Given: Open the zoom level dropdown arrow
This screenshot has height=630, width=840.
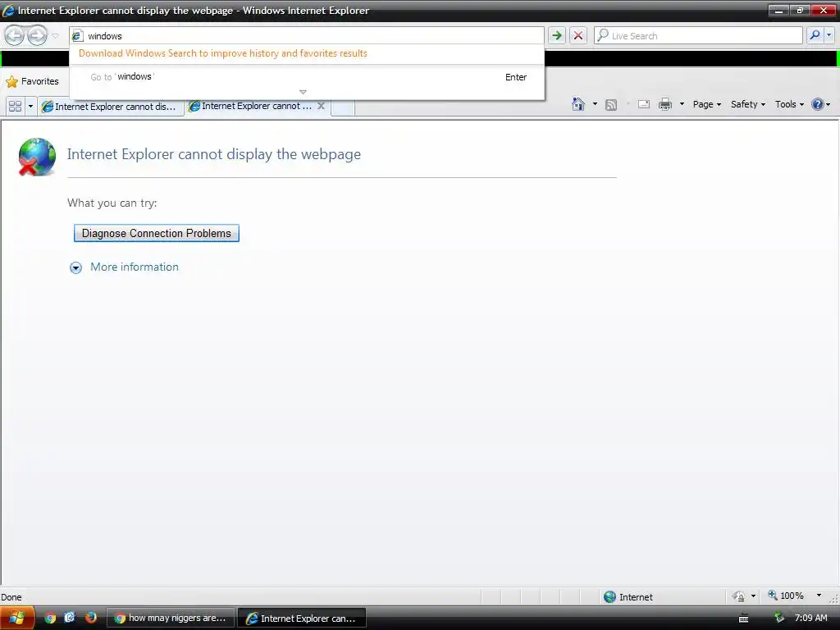Looking at the screenshot, I should (x=819, y=596).
